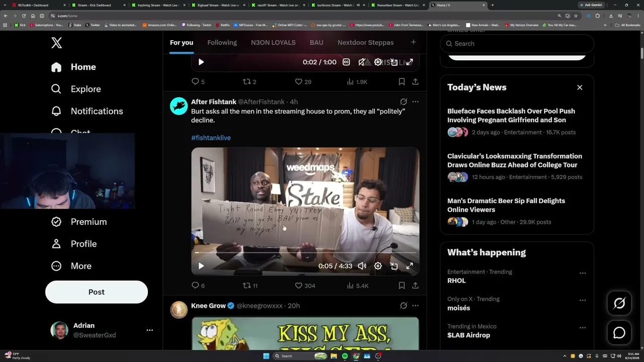Switch to the For you tab
Viewport: 644px width, 362px height.
pyautogui.click(x=182, y=43)
